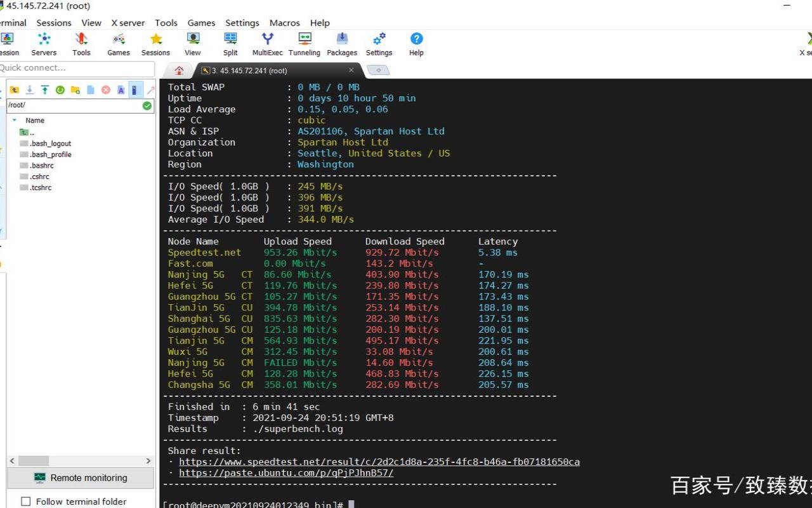812x508 pixels.
Task: Click the file browser scroll right arrow
Action: tap(148, 461)
